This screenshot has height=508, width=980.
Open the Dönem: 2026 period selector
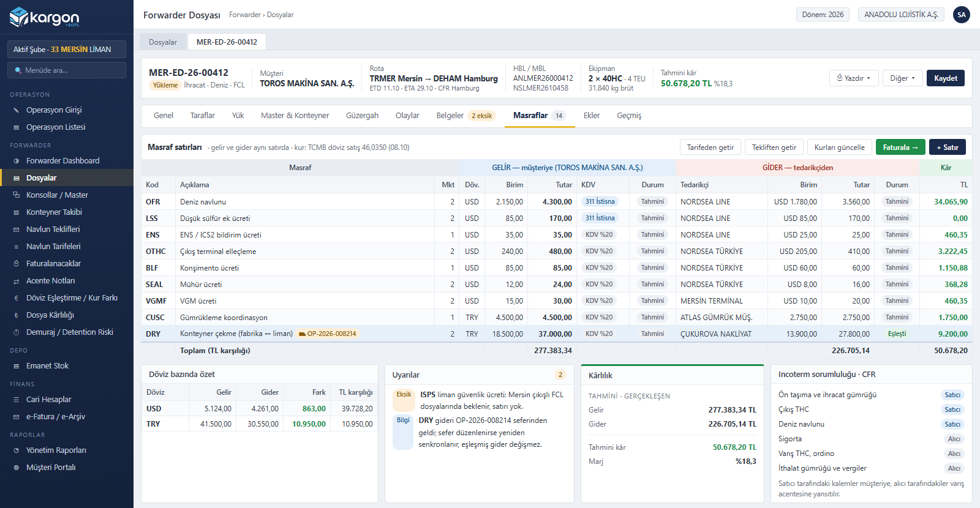click(823, 15)
